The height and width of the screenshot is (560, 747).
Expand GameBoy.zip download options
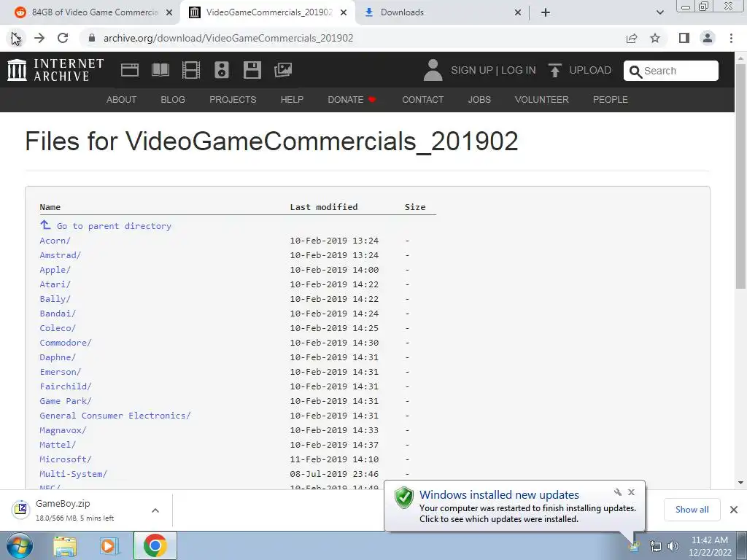point(155,510)
